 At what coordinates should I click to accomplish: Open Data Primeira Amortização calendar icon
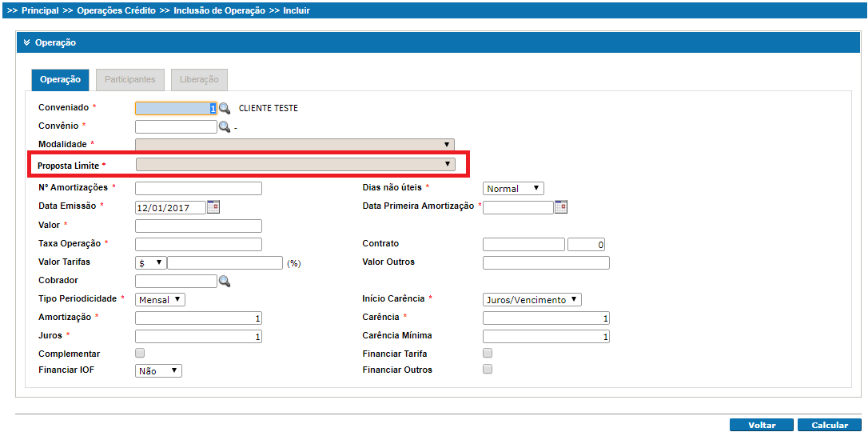tap(560, 206)
